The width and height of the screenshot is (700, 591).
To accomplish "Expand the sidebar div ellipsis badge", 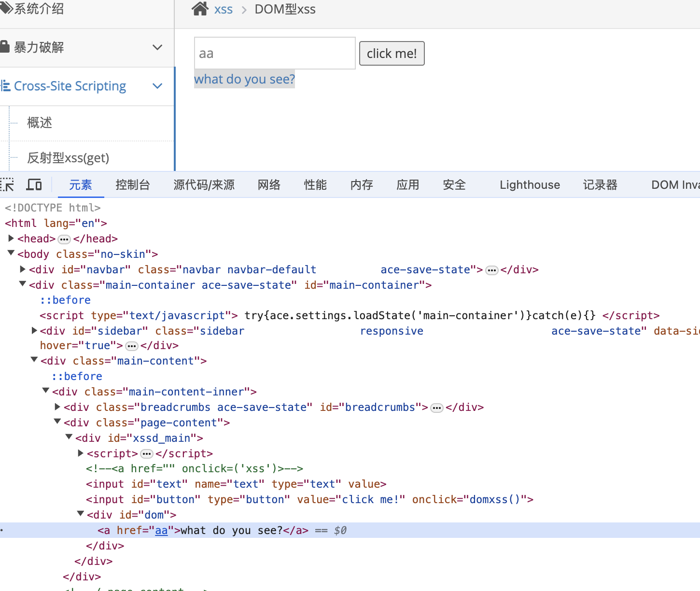I will click(x=132, y=346).
